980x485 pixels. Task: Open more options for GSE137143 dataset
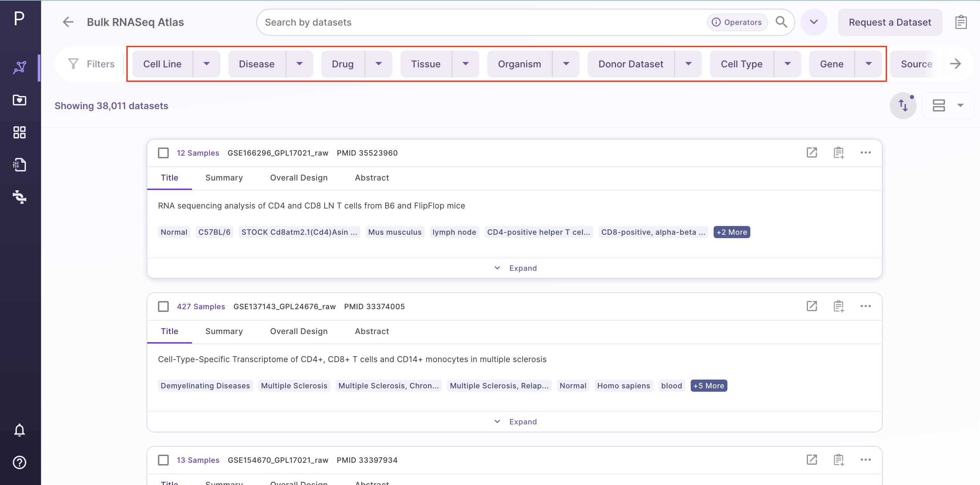(x=866, y=306)
